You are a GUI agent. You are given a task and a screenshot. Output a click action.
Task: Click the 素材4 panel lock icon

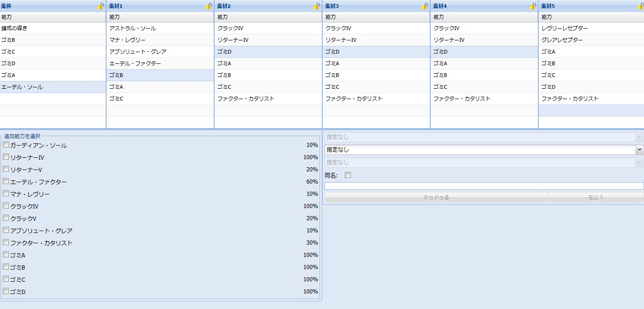[x=533, y=6]
